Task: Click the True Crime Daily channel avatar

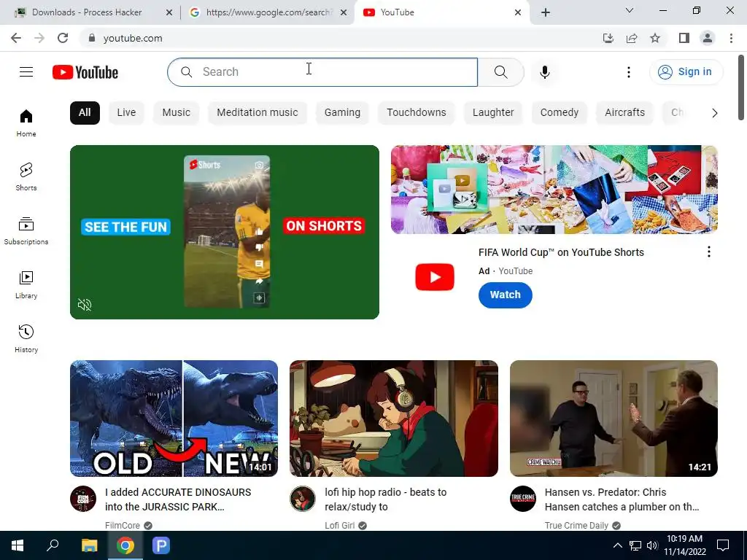Action: coord(523,499)
